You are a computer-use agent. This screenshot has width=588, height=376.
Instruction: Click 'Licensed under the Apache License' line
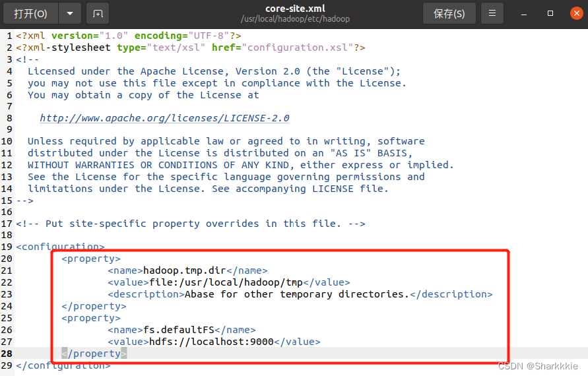(214, 71)
